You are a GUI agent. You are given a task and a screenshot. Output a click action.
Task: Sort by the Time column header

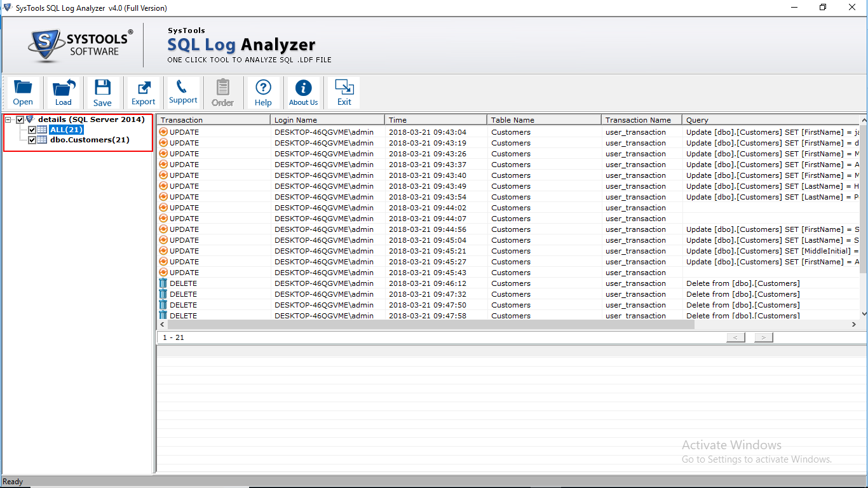click(x=436, y=120)
